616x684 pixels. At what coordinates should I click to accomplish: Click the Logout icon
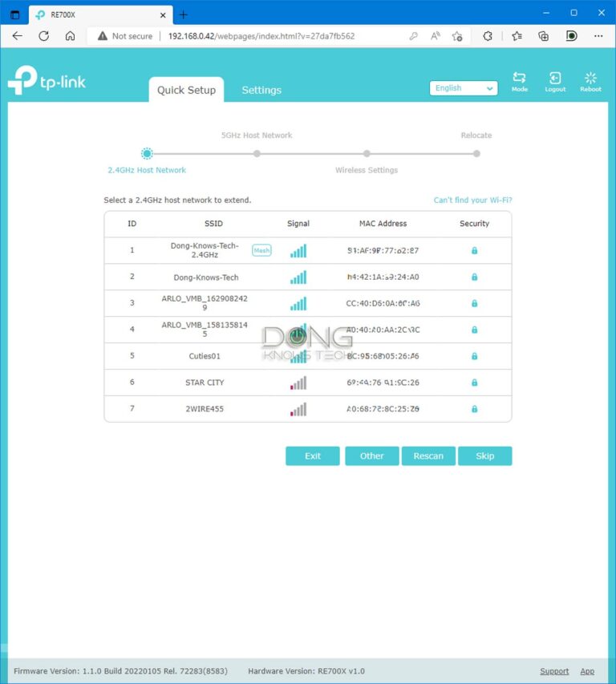pos(555,81)
